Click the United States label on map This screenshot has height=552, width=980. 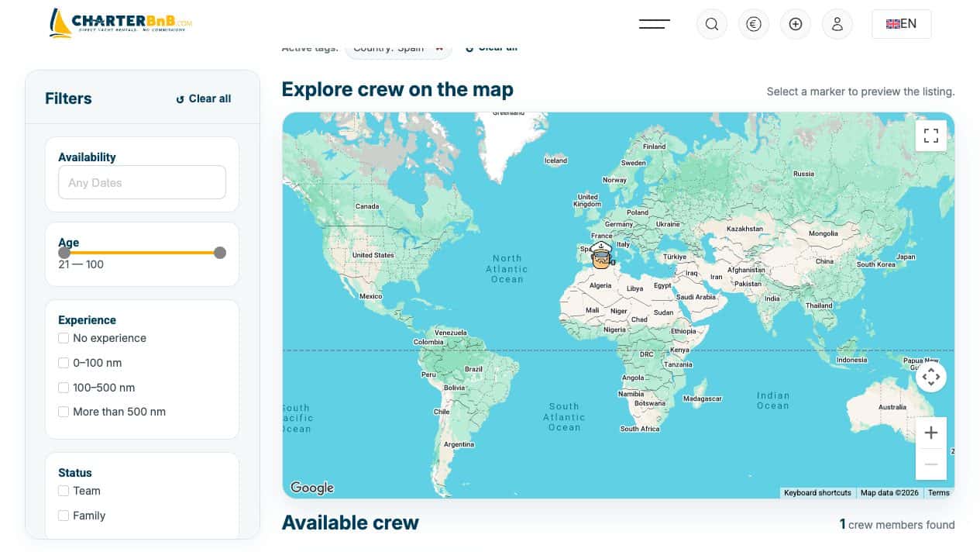373,255
